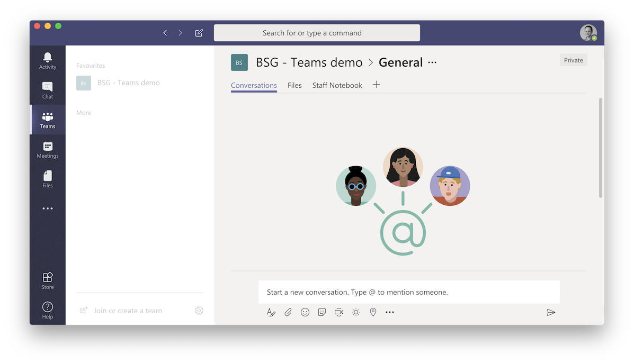Switch to the Conversations tab
634x364 pixels.
click(254, 85)
